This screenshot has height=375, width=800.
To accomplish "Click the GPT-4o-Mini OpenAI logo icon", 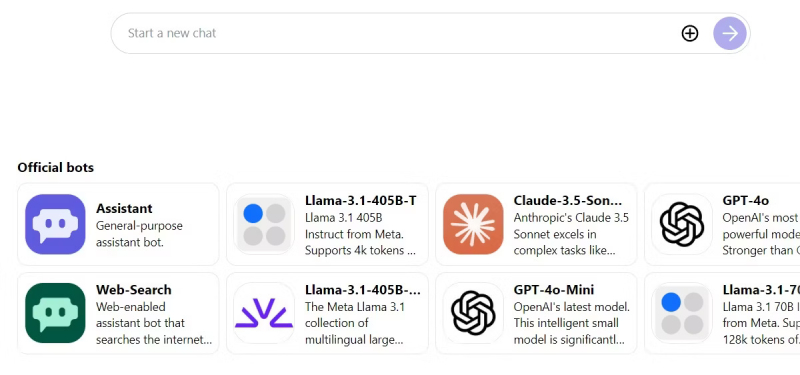I will (x=473, y=313).
